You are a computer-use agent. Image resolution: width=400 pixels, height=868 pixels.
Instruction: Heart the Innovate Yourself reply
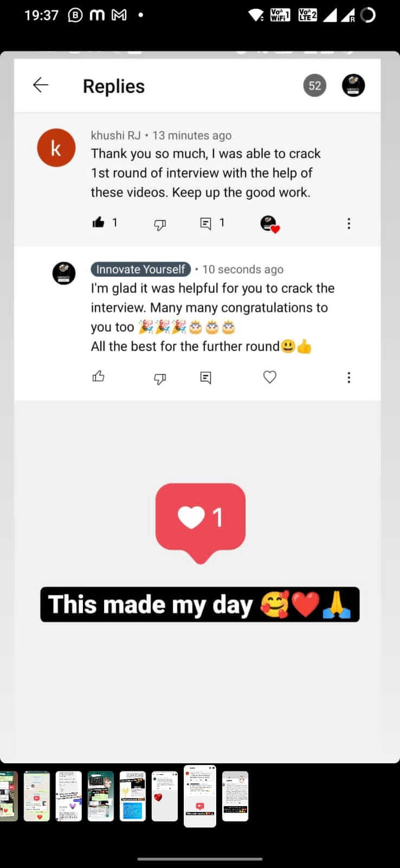(269, 376)
